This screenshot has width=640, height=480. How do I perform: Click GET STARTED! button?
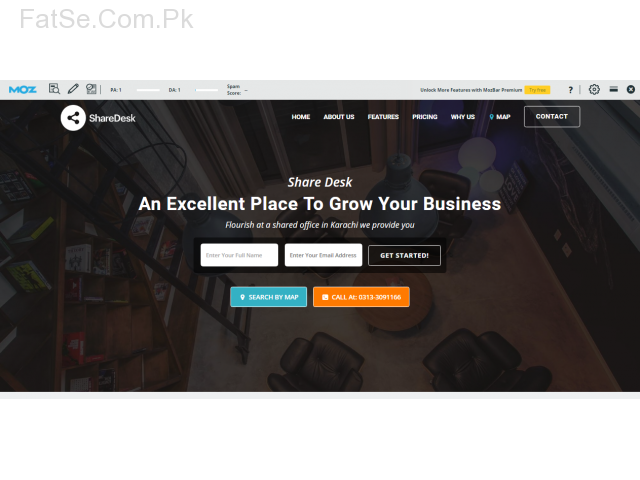pos(404,256)
